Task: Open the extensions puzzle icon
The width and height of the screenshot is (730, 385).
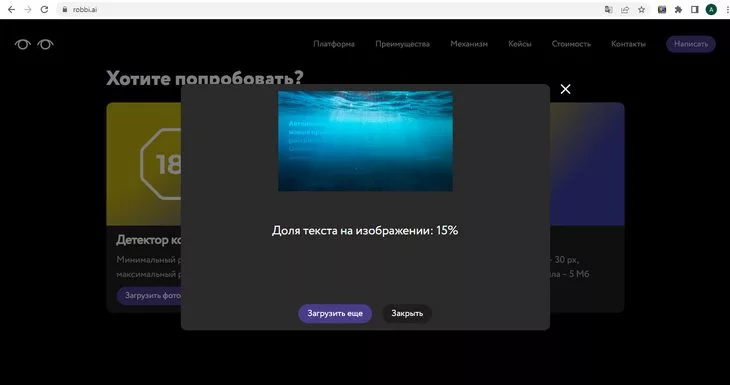Action: click(678, 9)
